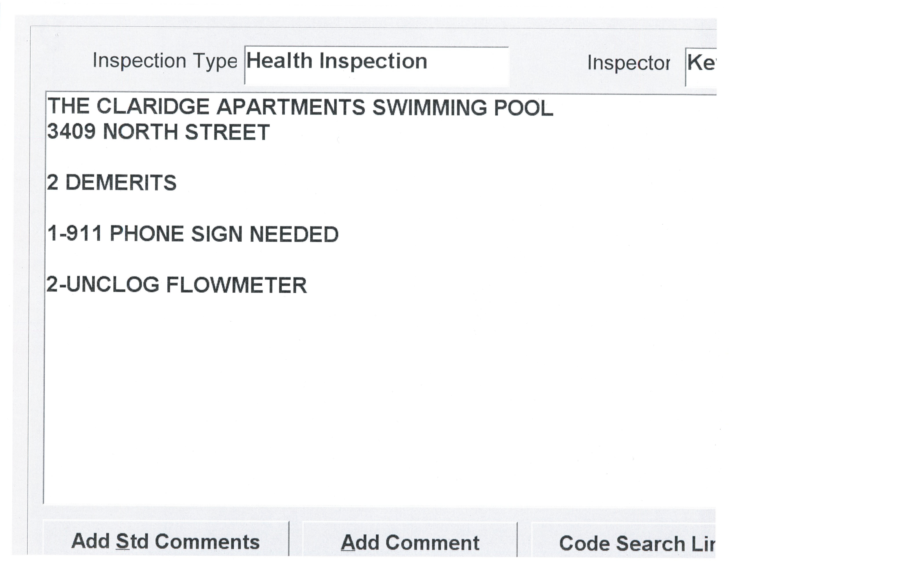Click the Inspector label

[x=629, y=63]
